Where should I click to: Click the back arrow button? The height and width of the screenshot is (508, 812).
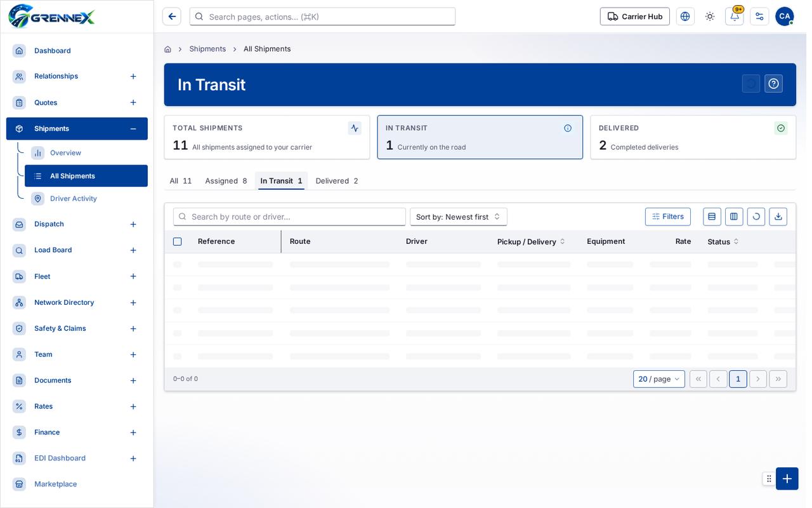click(172, 17)
